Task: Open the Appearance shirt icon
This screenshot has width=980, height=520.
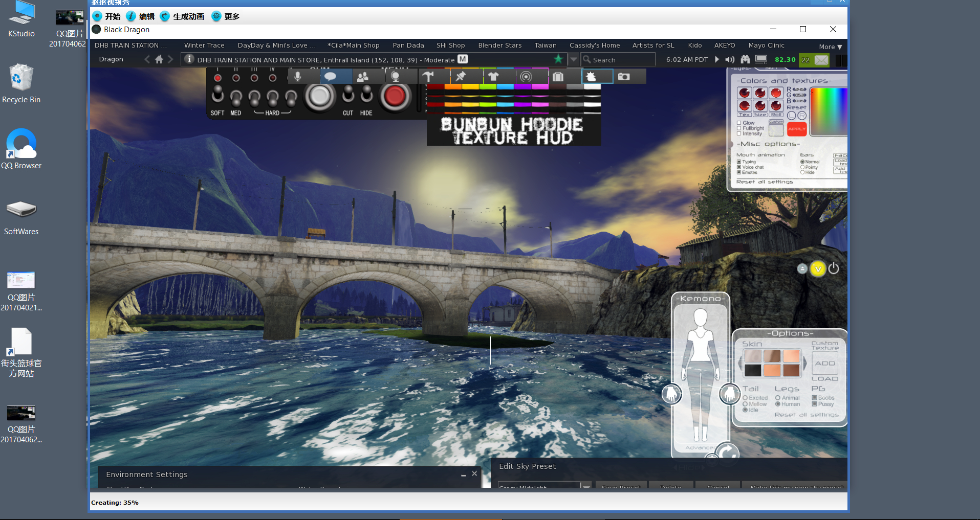Action: click(493, 77)
